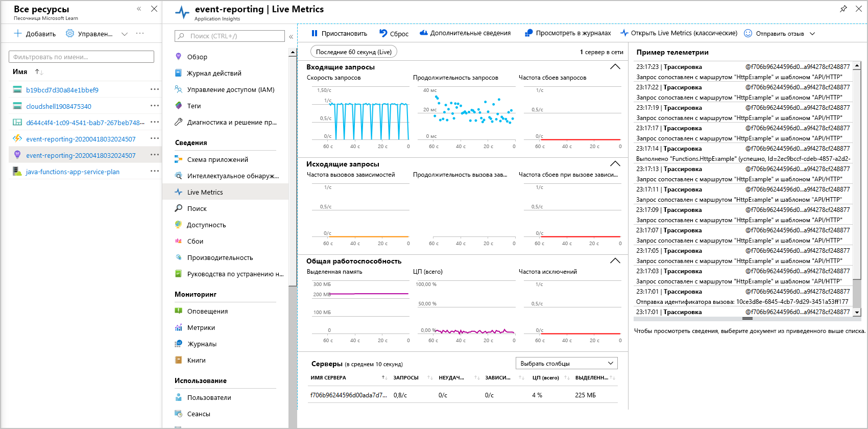Screen dimensions: 868x429
Task: Click the Производительность icon
Action: click(178, 257)
